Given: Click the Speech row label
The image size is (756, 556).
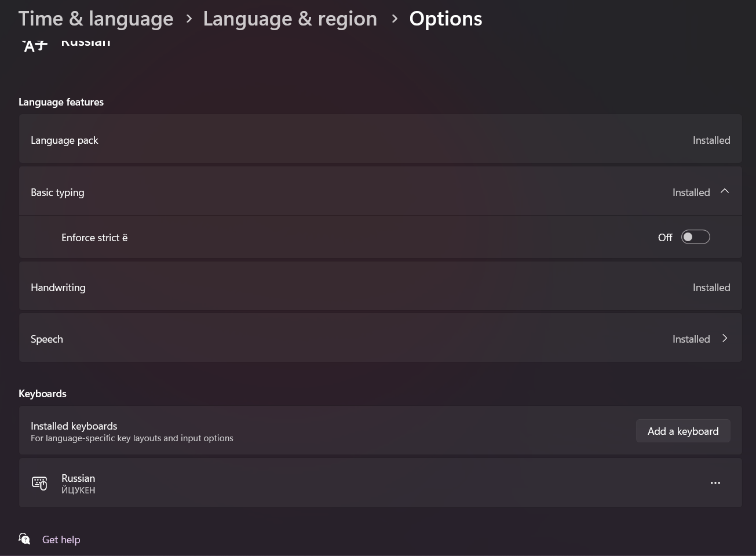Looking at the screenshot, I should [47, 339].
